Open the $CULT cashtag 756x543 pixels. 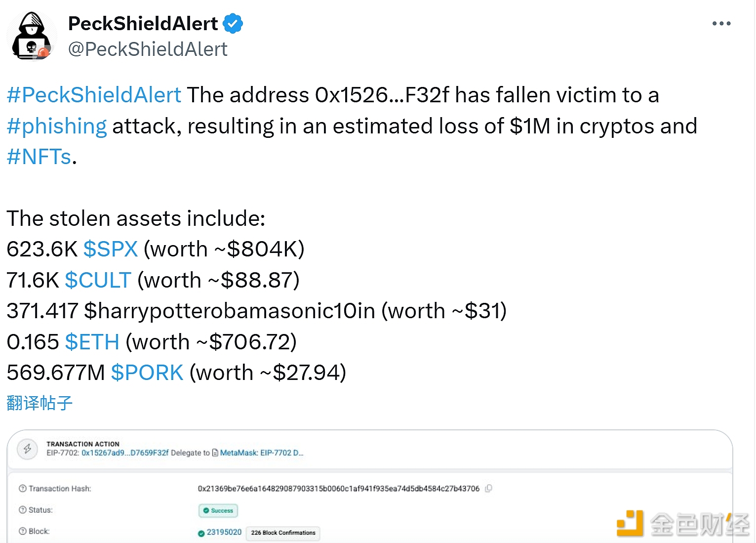(98, 280)
